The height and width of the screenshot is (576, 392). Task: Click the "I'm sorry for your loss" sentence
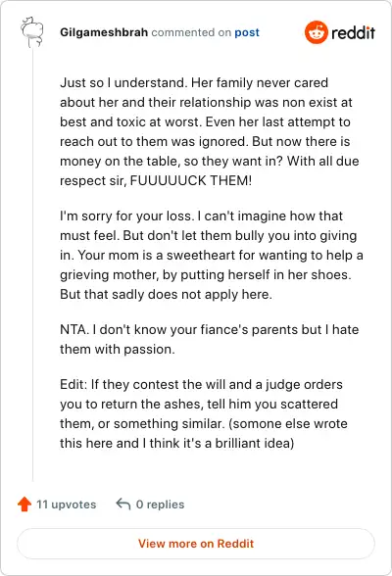pos(126,216)
